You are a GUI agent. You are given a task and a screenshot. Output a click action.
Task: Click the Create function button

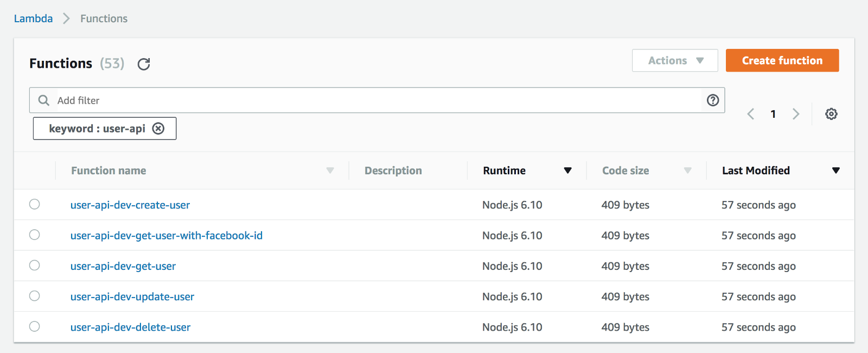pyautogui.click(x=782, y=60)
